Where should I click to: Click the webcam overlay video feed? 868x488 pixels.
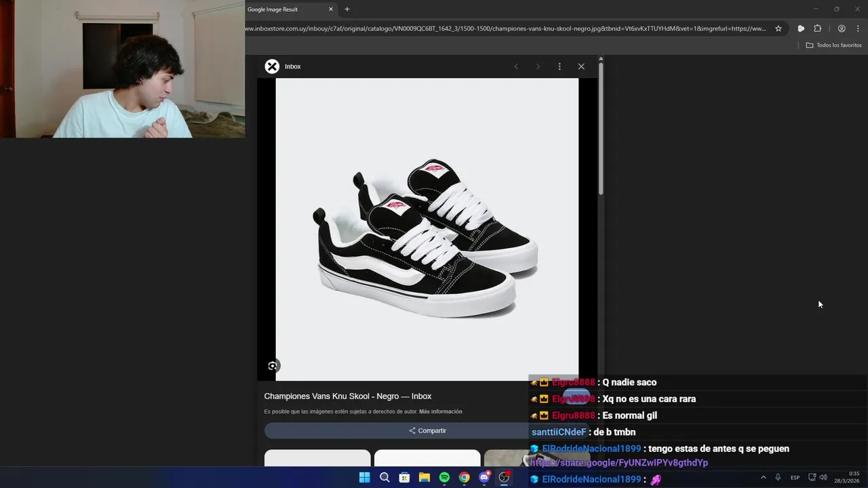coord(122,69)
